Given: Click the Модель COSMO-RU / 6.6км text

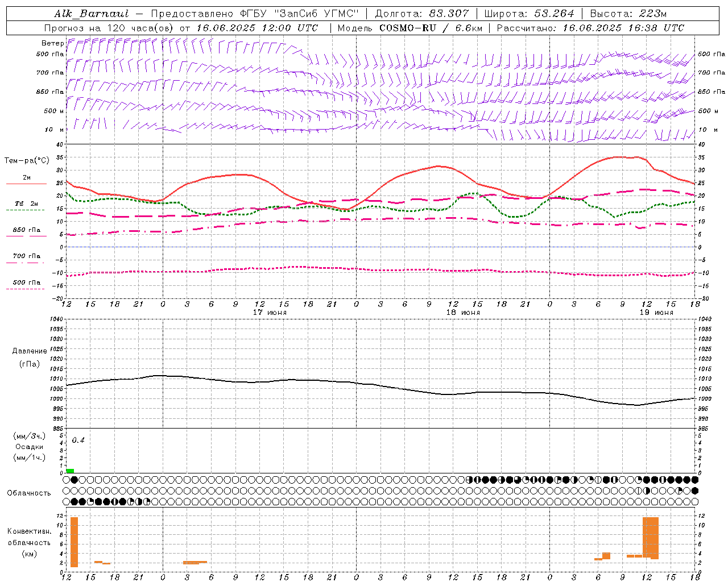Looking at the screenshot, I should [x=410, y=28].
